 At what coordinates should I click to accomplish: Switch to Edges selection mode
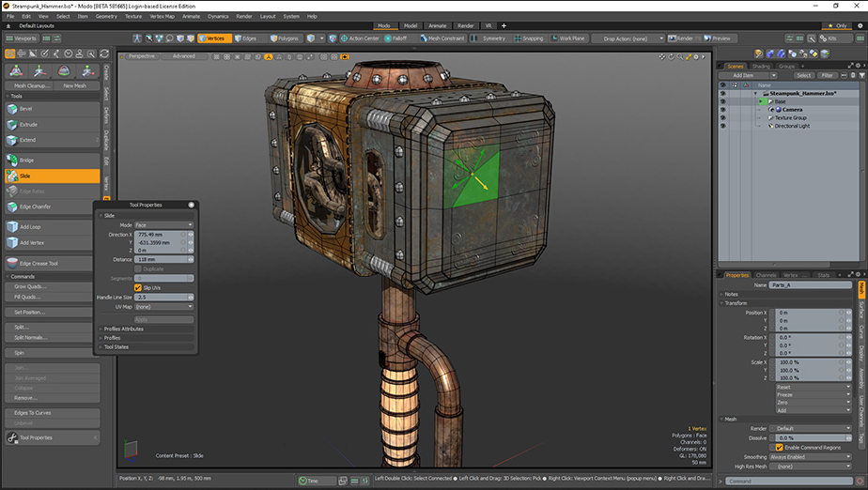(244, 38)
